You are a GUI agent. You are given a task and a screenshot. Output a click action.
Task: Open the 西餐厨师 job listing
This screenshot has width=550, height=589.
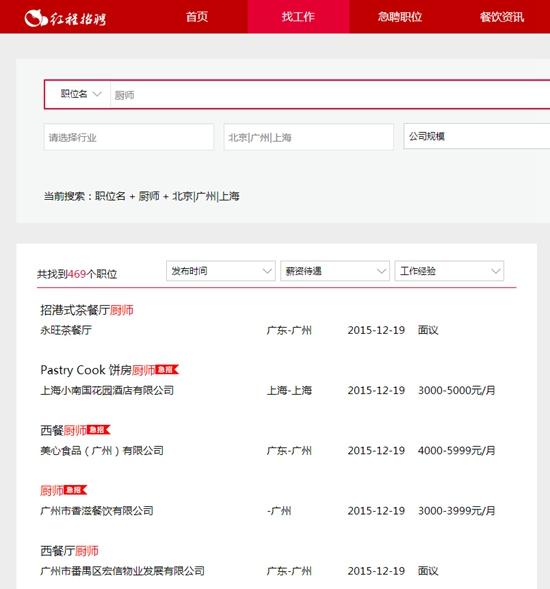[x=63, y=430]
